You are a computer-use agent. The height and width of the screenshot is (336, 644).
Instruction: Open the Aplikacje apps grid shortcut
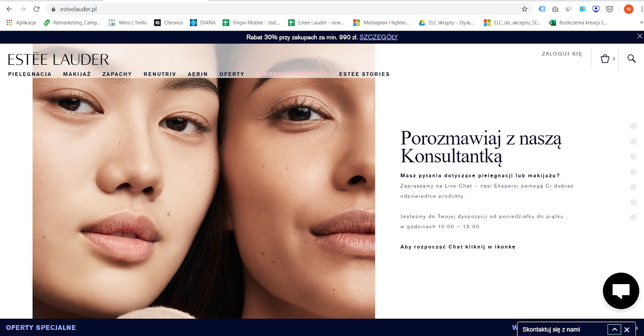[21, 23]
